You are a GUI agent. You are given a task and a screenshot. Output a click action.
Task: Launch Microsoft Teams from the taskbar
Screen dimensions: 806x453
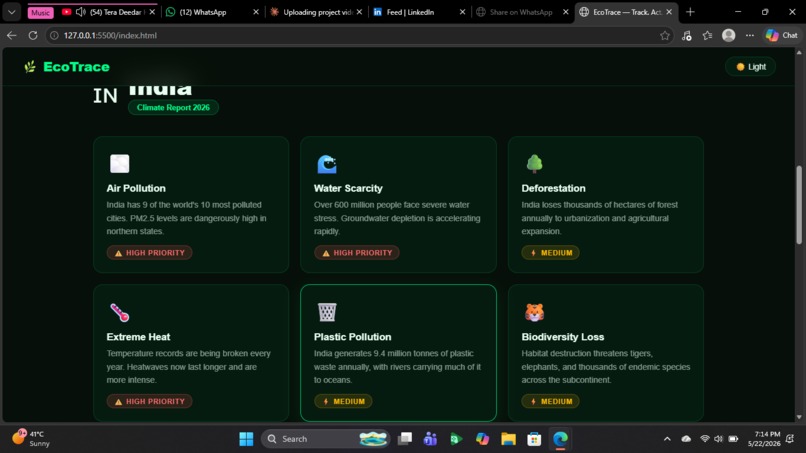430,439
